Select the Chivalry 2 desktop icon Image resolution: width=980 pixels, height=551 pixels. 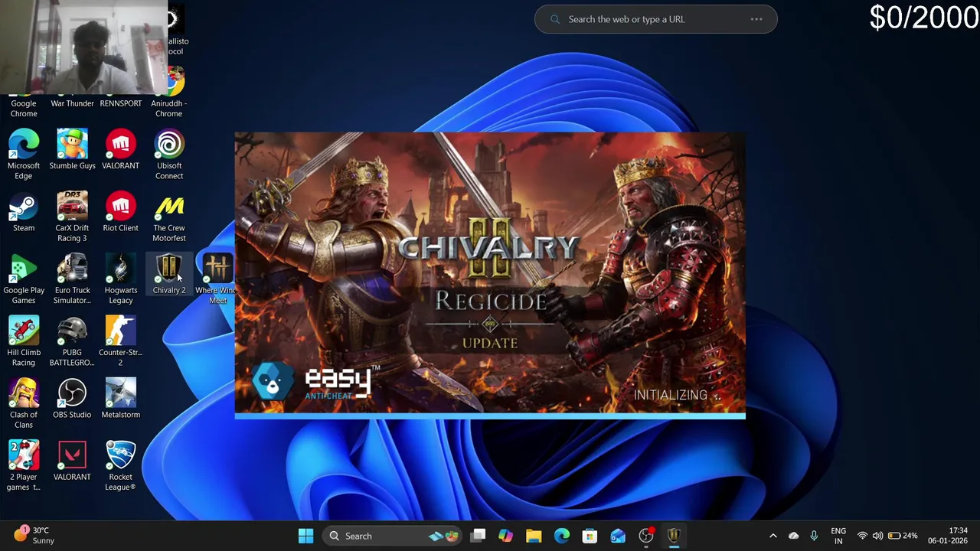(x=169, y=275)
